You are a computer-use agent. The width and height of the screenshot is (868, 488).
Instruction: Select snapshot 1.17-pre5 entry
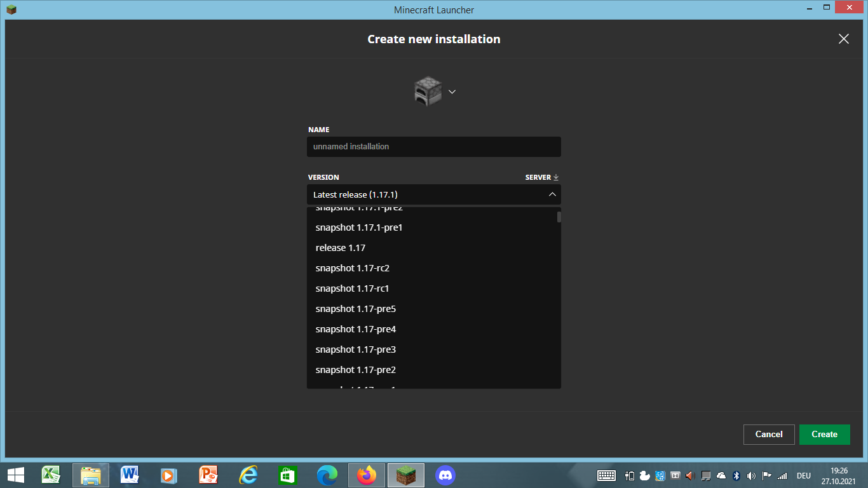click(x=356, y=309)
